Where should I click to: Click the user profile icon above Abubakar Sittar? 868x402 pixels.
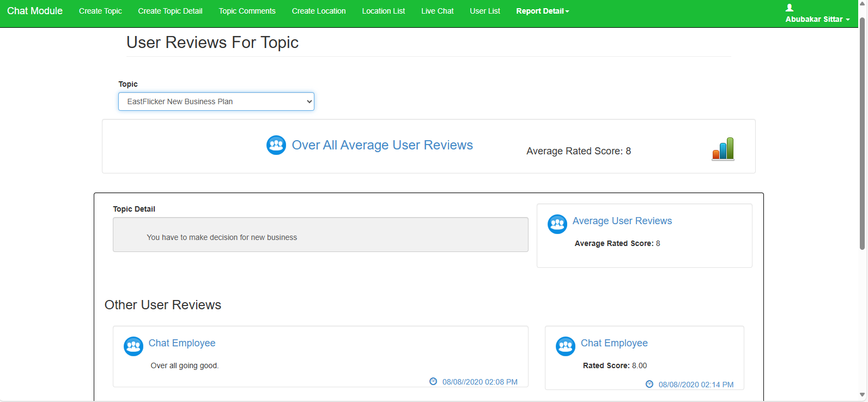[790, 8]
